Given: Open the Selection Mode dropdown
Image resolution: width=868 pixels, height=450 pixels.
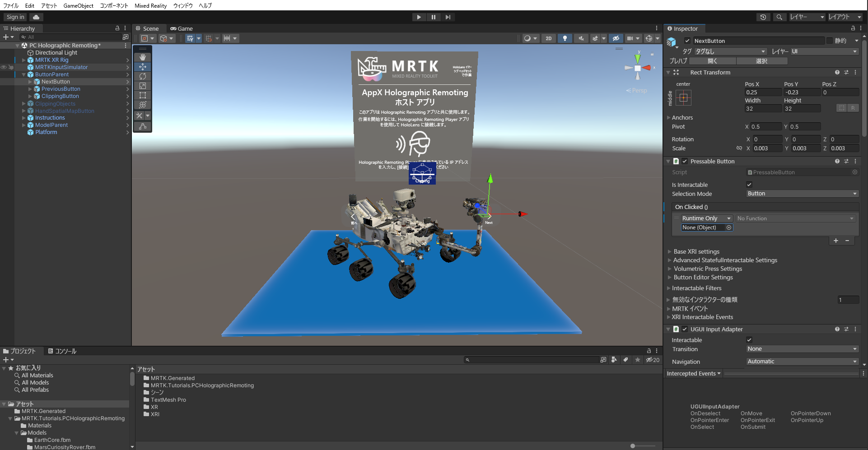Looking at the screenshot, I should 801,193.
